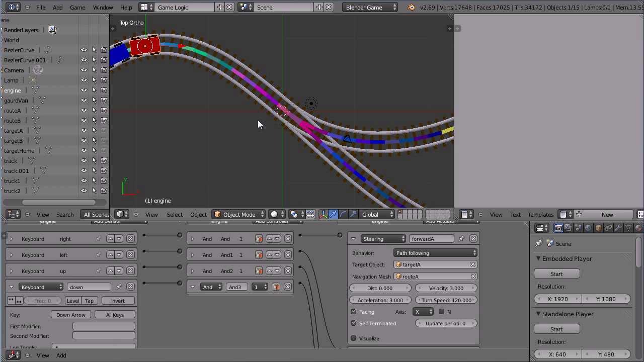
Task: Open the File menu
Action: [x=41, y=8]
